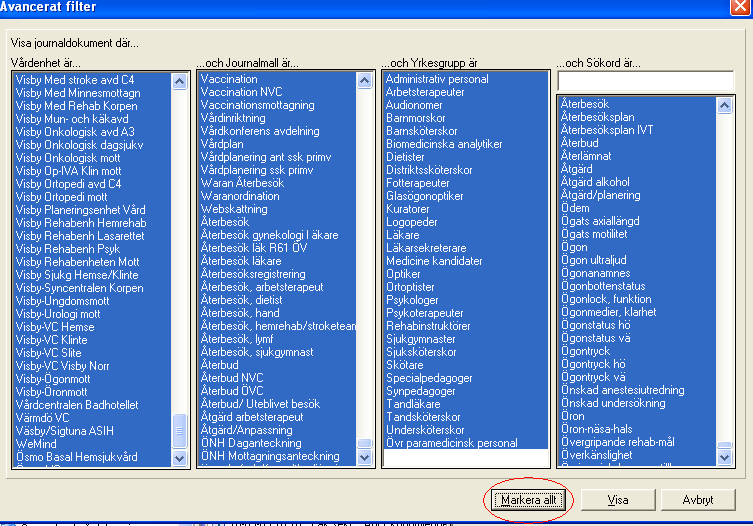The image size is (753, 526).
Task: Select Visby Med Minnesmottagn entry
Action: (78, 93)
